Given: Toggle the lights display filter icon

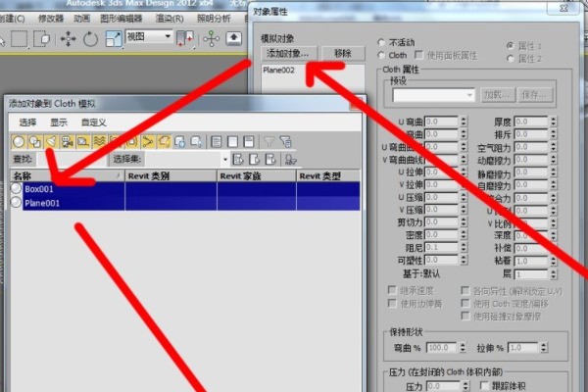Looking at the screenshot, I should (52, 141).
